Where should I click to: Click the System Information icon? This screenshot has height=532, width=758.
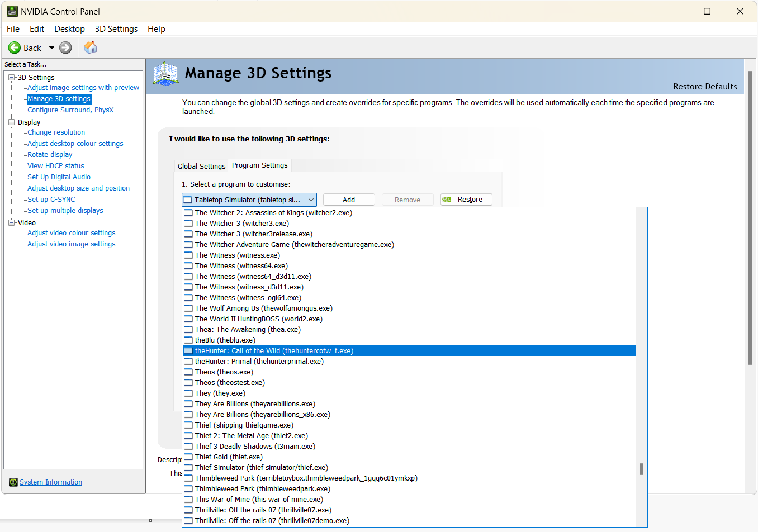pyautogui.click(x=13, y=482)
